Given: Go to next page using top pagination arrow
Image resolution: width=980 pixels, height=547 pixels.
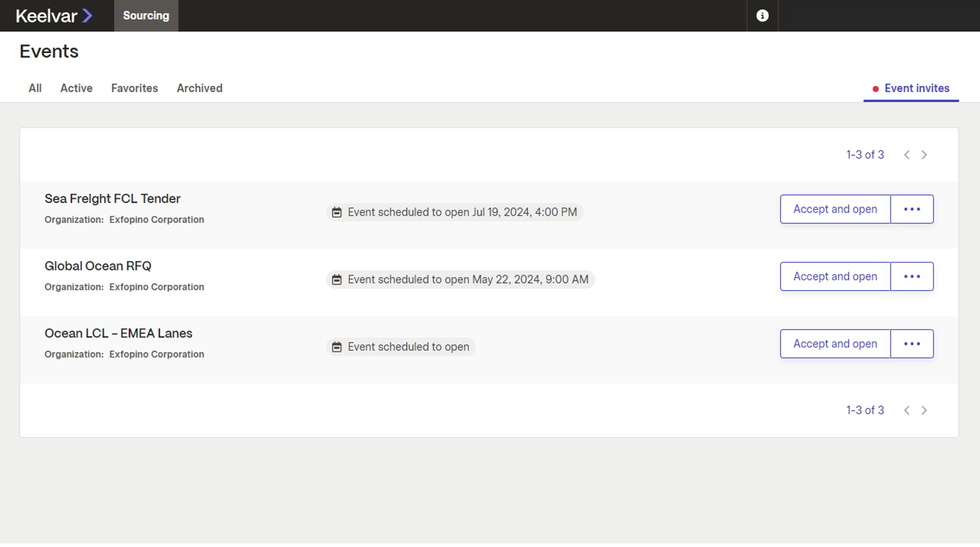Looking at the screenshot, I should click(x=924, y=155).
